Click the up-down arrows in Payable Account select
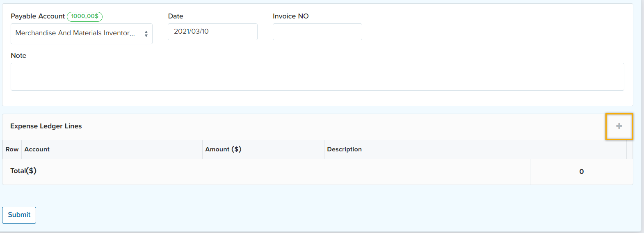Viewport: 644px width, 233px height. (146, 34)
